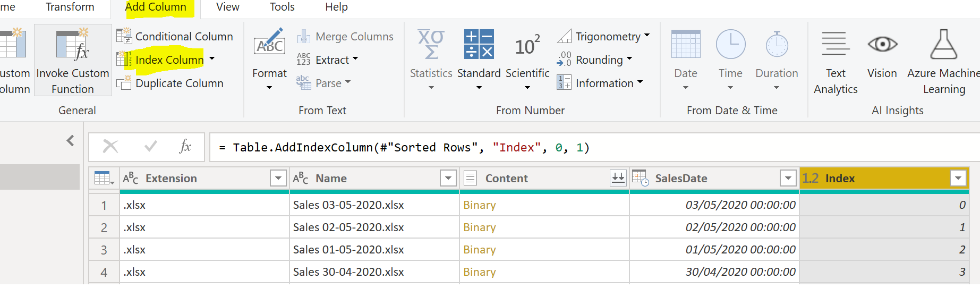Click the Text Analytics icon
The width and height of the screenshot is (980, 288).
pyautogui.click(x=836, y=44)
